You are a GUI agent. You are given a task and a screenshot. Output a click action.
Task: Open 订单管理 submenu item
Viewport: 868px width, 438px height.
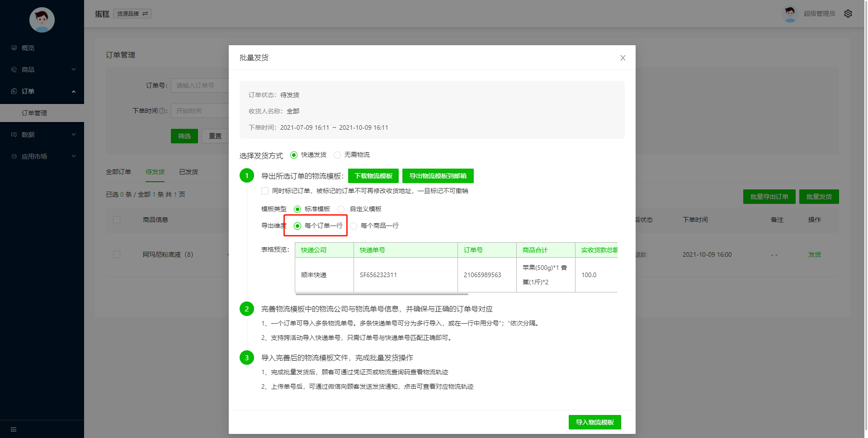tap(42, 113)
